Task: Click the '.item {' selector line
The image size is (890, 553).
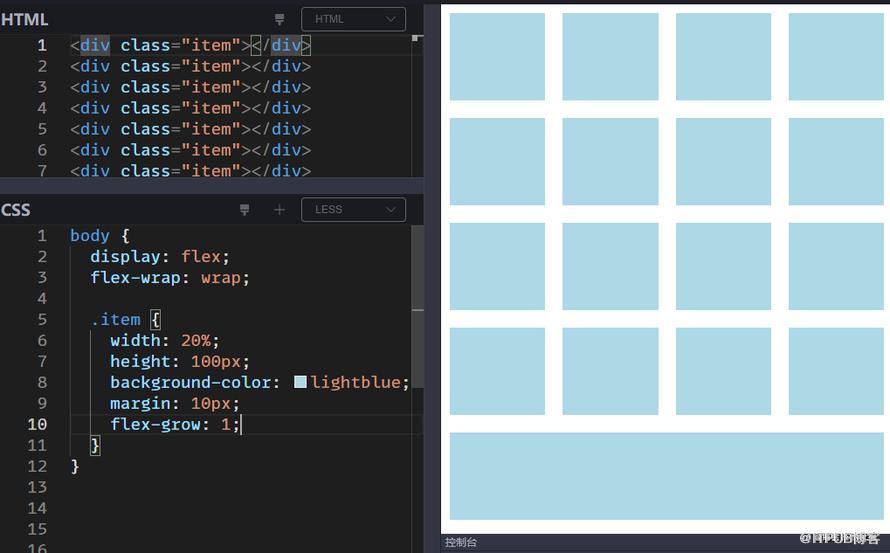Action: pos(126,320)
